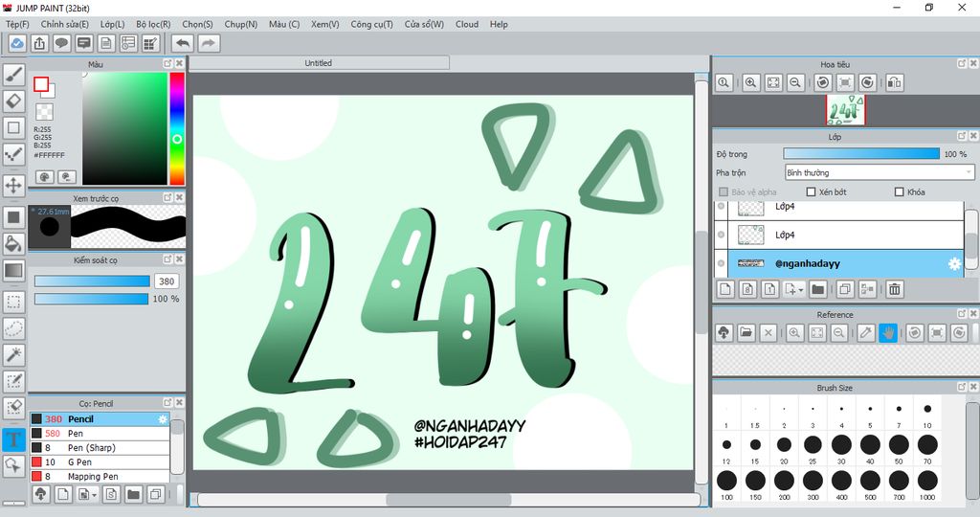This screenshot has height=517, width=980.
Task: Select the G Pen brush
Action: pyautogui.click(x=100, y=462)
